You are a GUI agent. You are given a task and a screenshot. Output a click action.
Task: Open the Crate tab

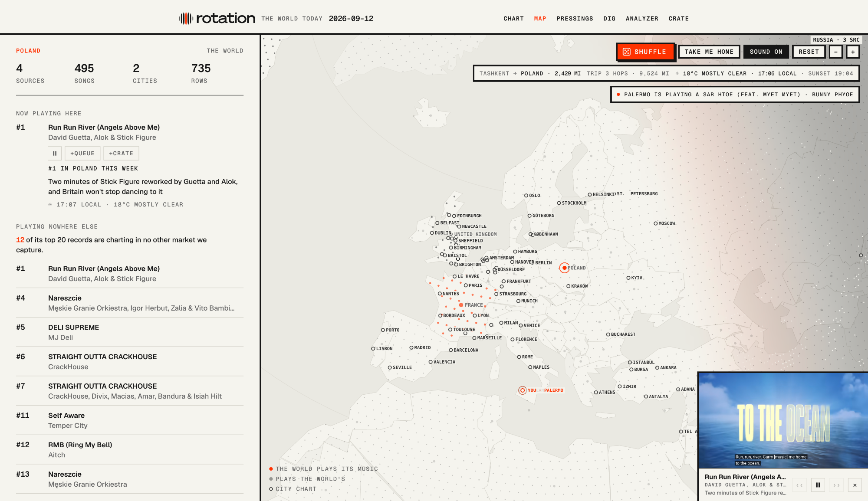point(679,19)
